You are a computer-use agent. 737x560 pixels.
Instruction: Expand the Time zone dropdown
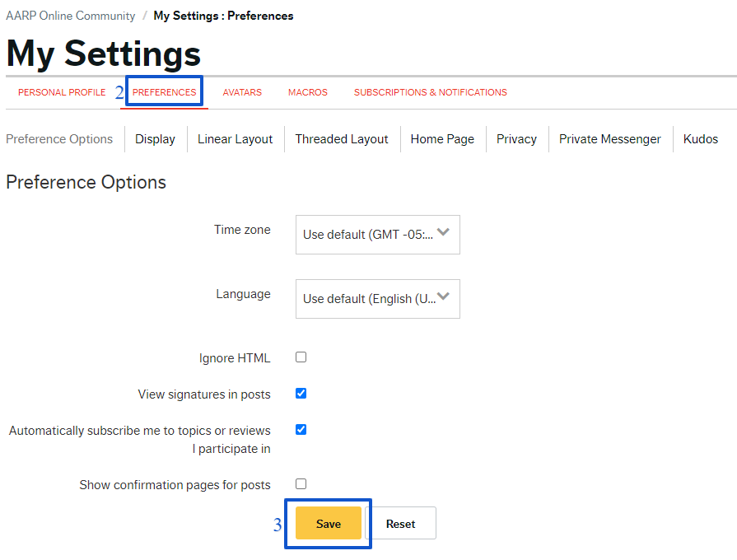pos(377,234)
